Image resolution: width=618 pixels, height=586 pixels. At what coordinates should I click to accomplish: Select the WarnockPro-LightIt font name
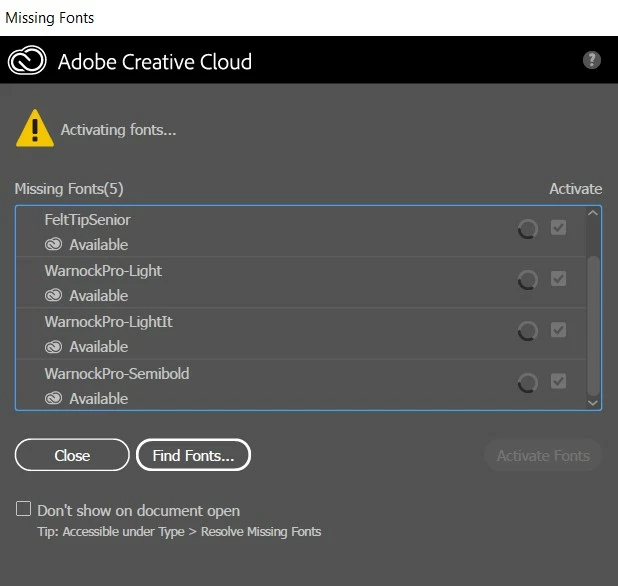(108, 322)
